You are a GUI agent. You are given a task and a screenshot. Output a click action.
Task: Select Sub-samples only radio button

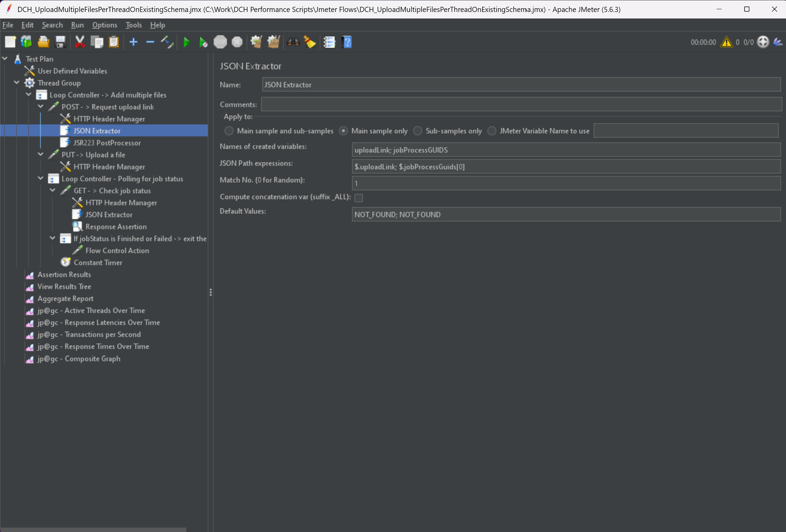click(x=417, y=131)
